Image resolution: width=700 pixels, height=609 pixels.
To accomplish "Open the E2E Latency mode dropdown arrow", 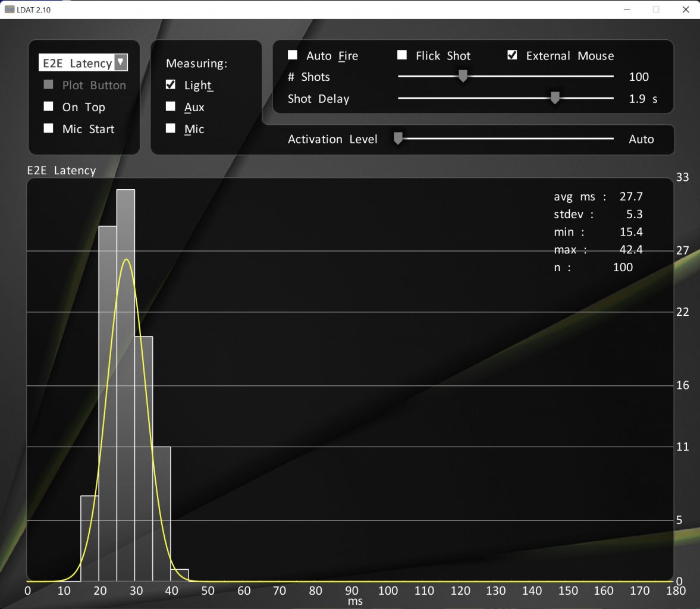I will (x=121, y=62).
